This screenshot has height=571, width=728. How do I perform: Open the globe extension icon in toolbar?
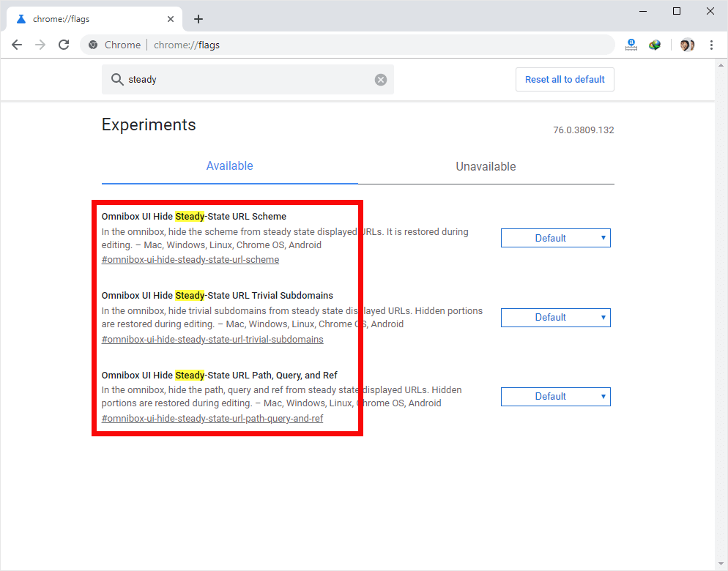click(x=655, y=45)
